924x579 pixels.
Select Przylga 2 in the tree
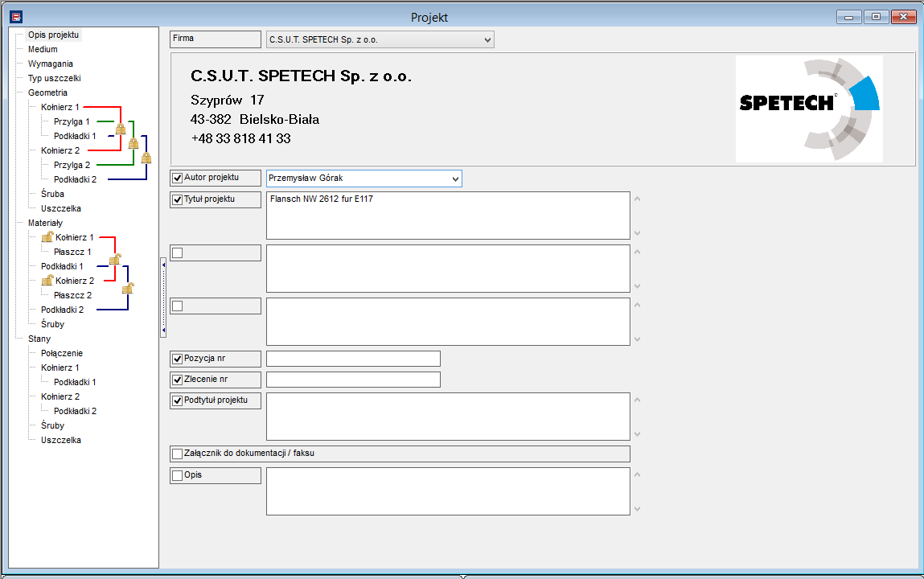click(x=72, y=165)
